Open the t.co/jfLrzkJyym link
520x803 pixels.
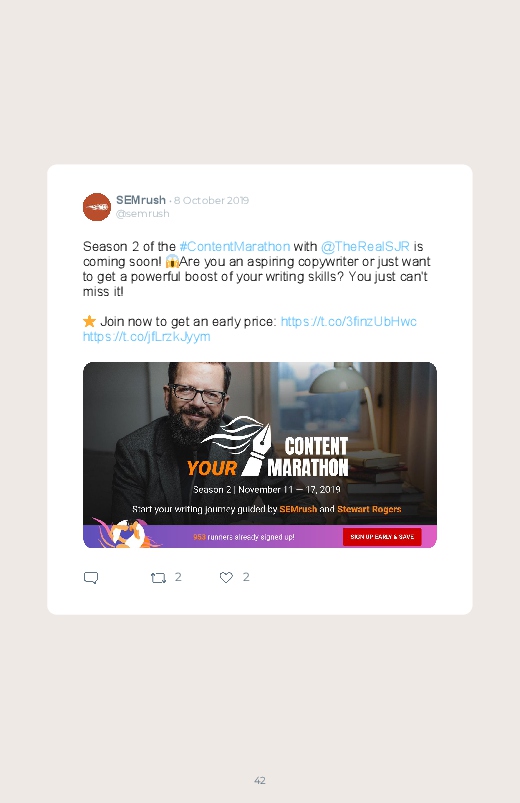(147, 336)
